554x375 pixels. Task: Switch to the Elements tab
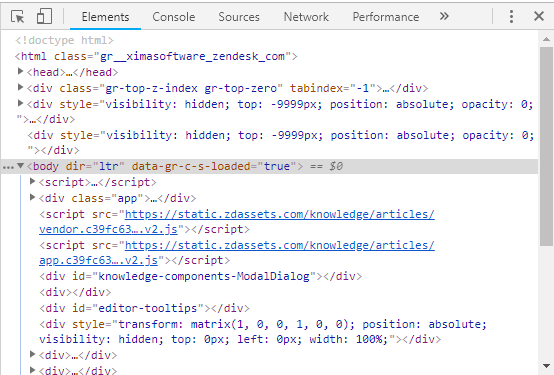(105, 17)
